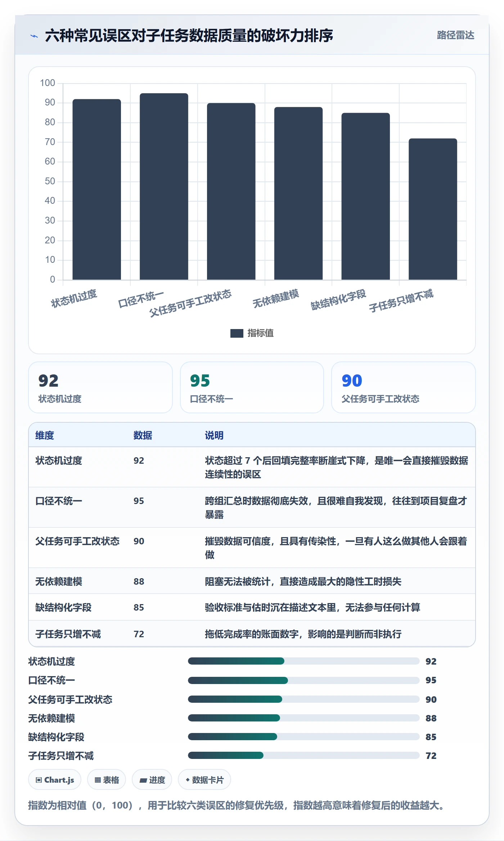Viewport: 504px width, 841px height.
Task: Click the footnote starting with 指数为相对值
Action: (236, 805)
